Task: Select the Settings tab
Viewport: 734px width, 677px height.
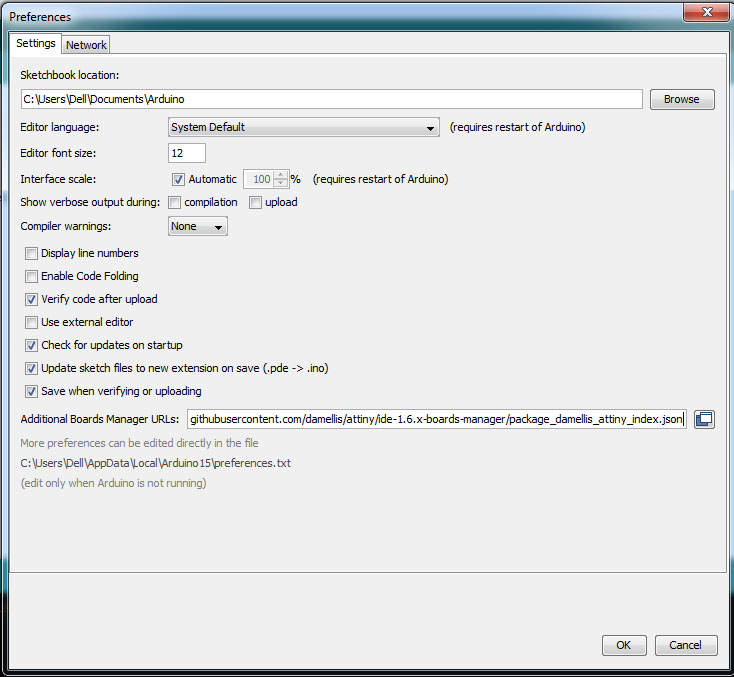Action: 36,43
